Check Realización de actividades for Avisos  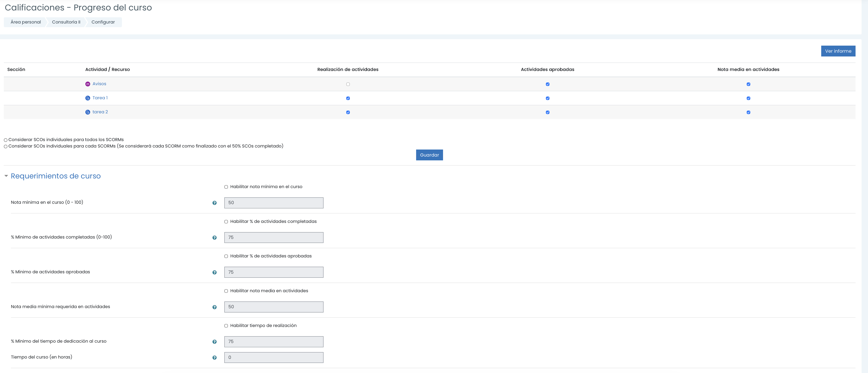tap(348, 84)
